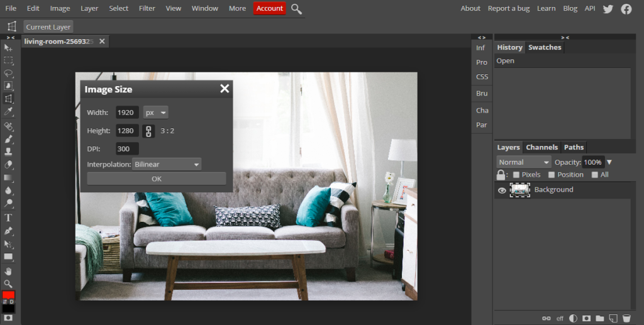Confirm Image Size with OK button
Image resolution: width=644 pixels, height=325 pixels.
pyautogui.click(x=157, y=179)
